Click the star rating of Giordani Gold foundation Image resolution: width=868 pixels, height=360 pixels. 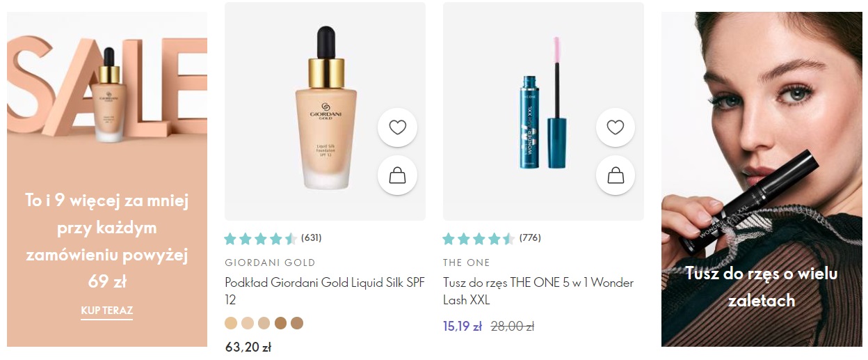point(261,239)
